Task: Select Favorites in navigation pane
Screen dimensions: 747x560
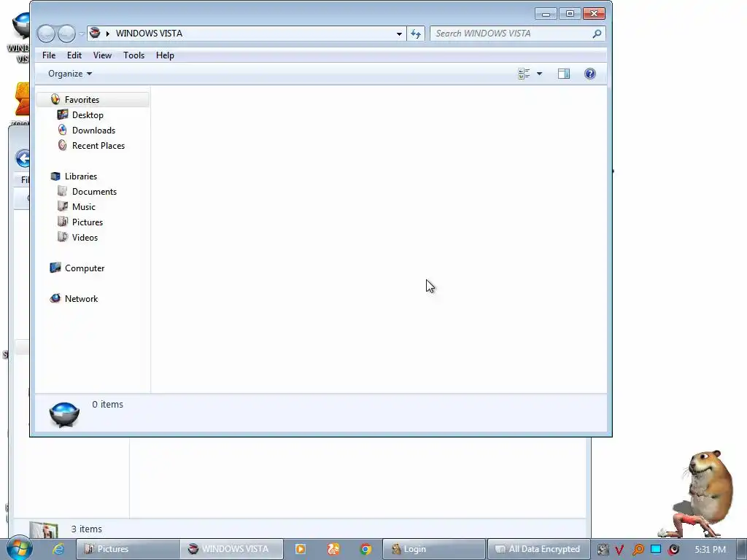Action: click(93, 99)
